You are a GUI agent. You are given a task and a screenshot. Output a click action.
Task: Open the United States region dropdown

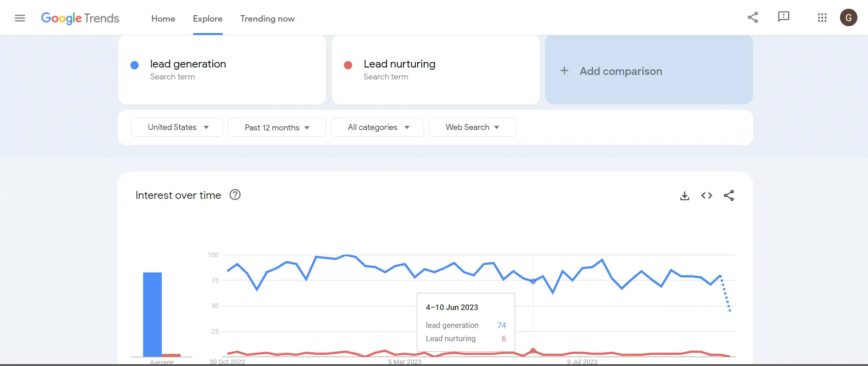click(177, 127)
